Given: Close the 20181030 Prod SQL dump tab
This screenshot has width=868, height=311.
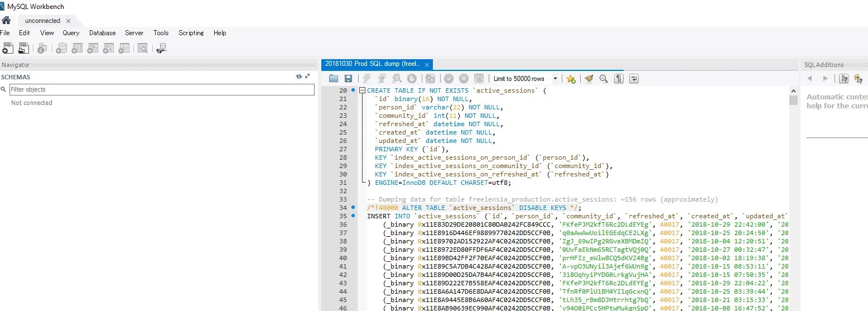Looking at the screenshot, I should (427, 64).
